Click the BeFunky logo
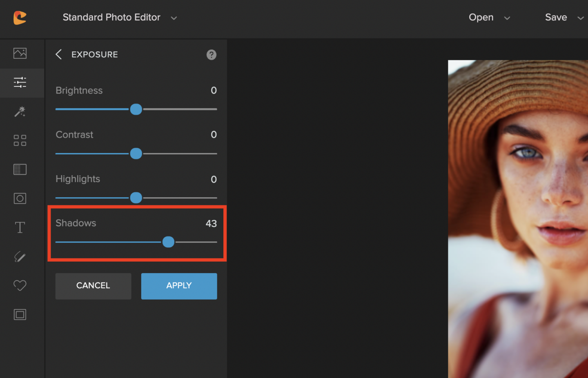Screen dimensions: 588x378 pos(20,18)
